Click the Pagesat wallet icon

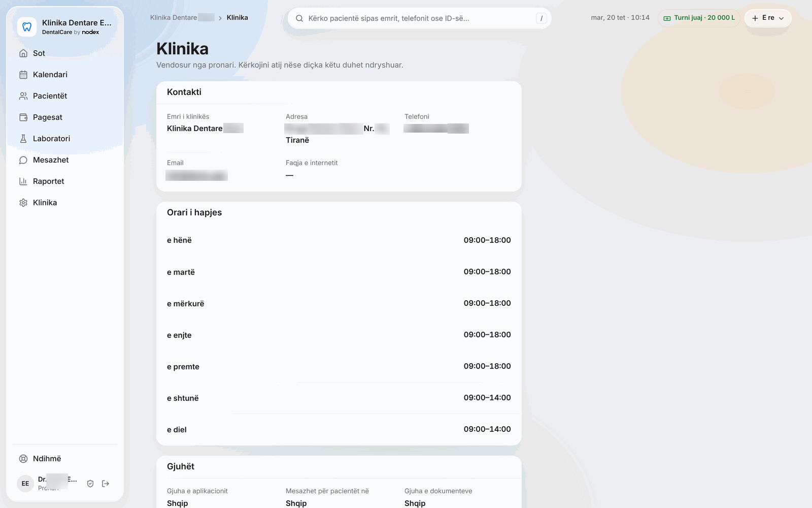click(23, 117)
